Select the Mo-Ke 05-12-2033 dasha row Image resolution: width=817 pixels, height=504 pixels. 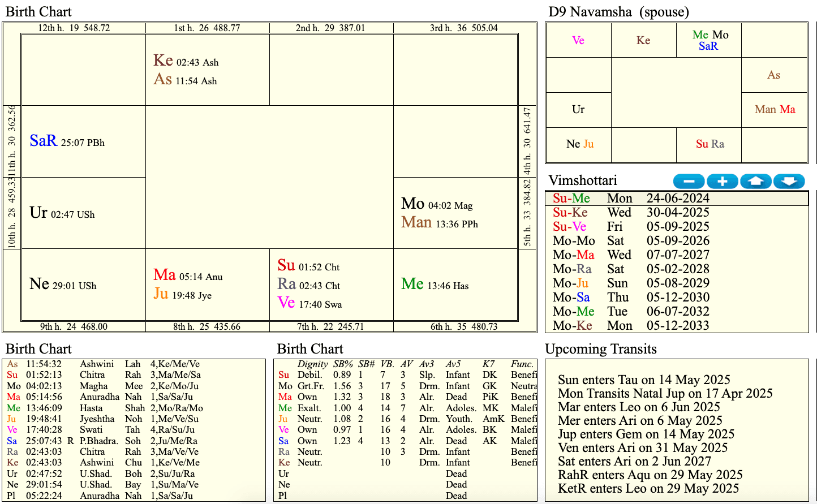677,325
